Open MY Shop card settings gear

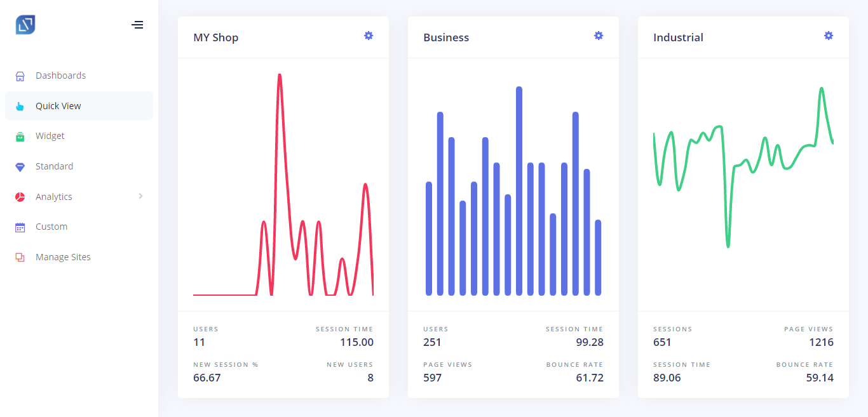(x=369, y=36)
